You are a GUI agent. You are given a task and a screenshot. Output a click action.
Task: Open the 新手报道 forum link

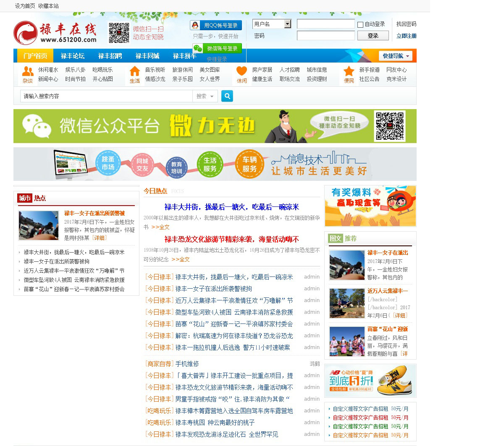pyautogui.click(x=369, y=70)
